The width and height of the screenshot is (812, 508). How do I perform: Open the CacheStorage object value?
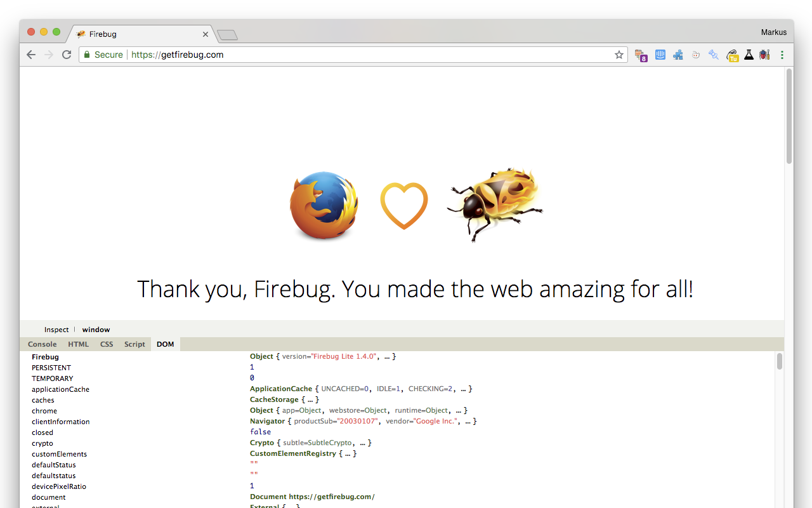pyautogui.click(x=284, y=399)
